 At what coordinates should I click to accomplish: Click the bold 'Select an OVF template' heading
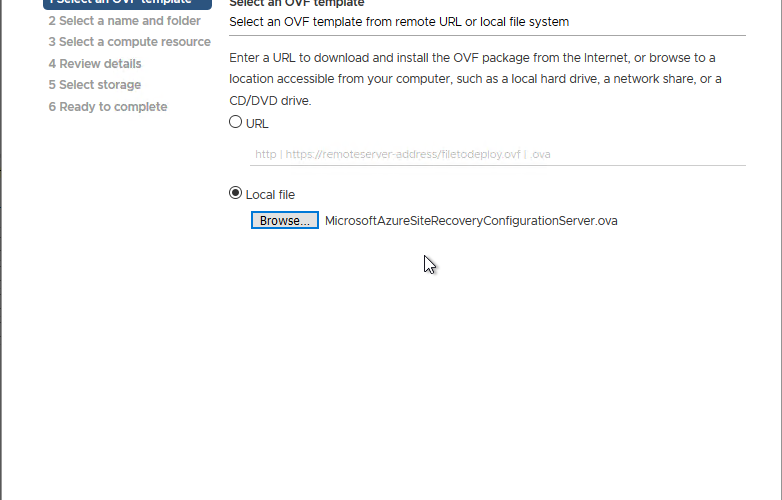[297, 3]
